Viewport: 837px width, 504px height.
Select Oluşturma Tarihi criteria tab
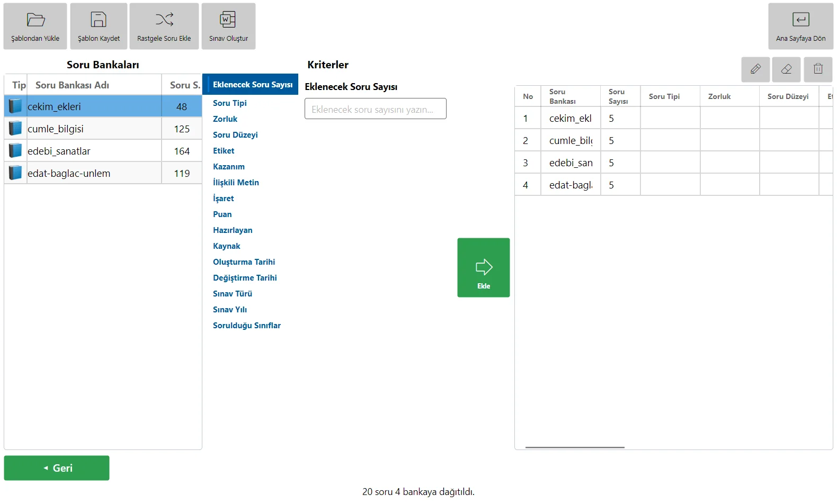coord(244,262)
